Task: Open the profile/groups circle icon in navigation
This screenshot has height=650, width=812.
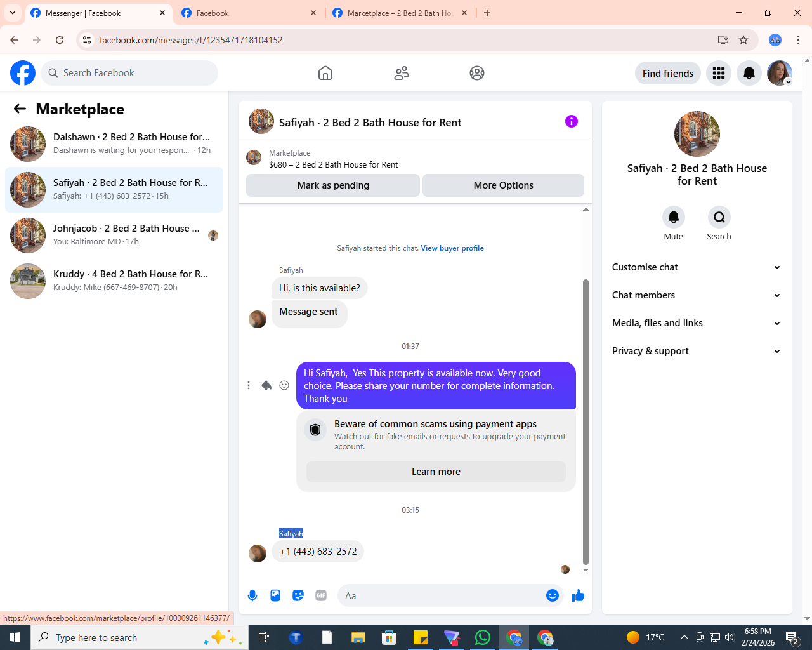Action: (477, 73)
